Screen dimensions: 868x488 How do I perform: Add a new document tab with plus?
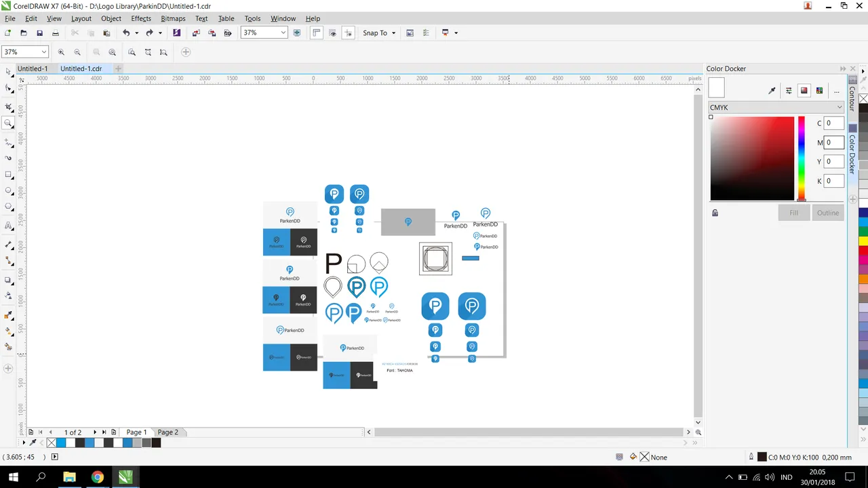118,68
